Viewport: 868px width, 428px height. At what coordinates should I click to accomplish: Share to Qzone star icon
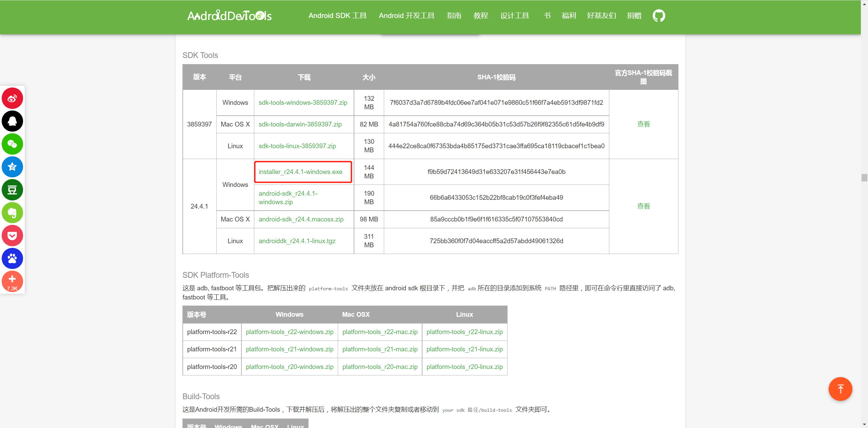click(x=12, y=167)
